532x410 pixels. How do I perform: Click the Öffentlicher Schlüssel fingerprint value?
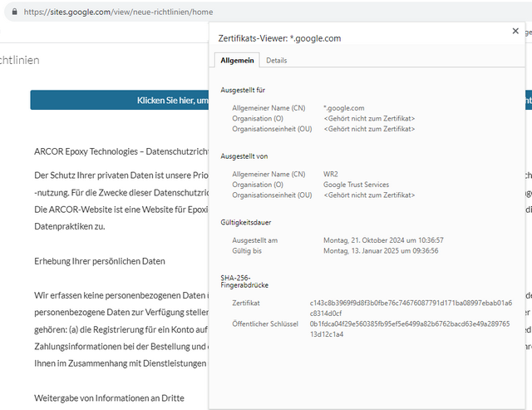[410, 328]
